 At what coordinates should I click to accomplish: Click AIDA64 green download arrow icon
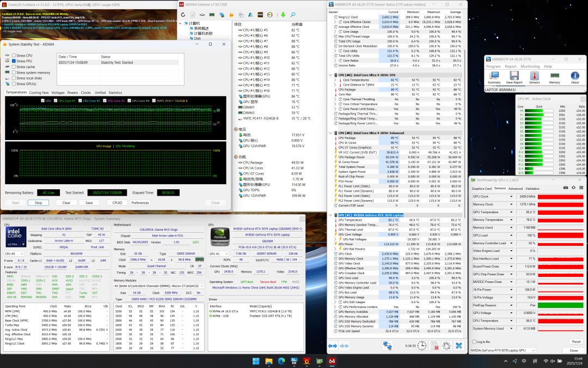pos(283,15)
